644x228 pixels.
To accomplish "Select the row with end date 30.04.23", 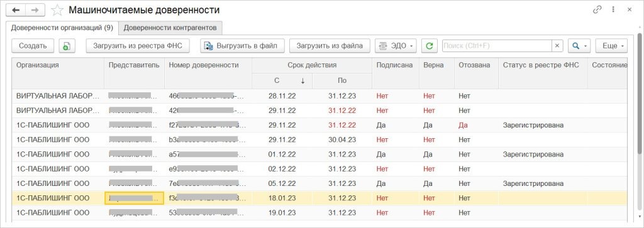I will pyautogui.click(x=319, y=140).
